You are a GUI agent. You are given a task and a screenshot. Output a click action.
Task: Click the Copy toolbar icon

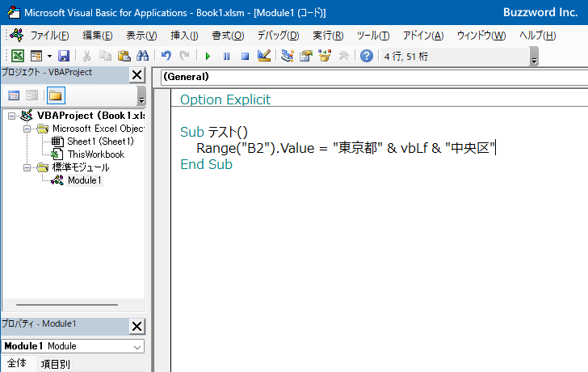105,56
